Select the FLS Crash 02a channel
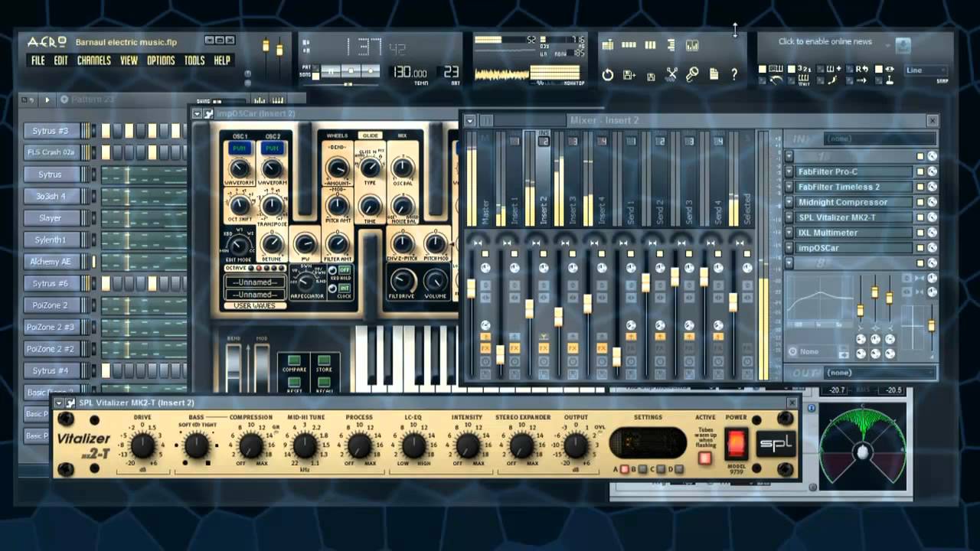 [51, 152]
